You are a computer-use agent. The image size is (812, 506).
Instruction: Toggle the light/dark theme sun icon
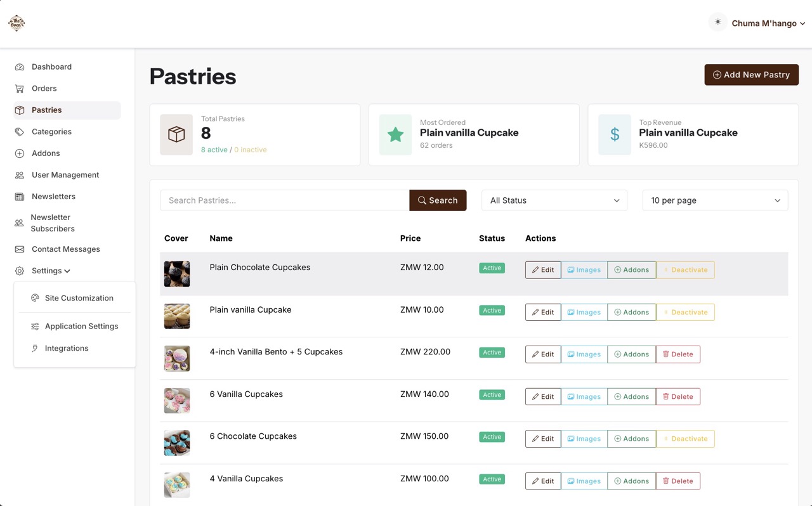[717, 22]
